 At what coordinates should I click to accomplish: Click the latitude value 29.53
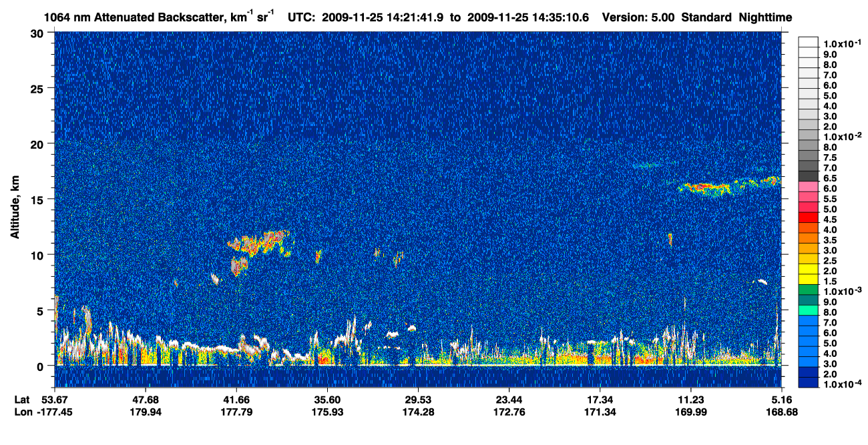click(x=417, y=400)
